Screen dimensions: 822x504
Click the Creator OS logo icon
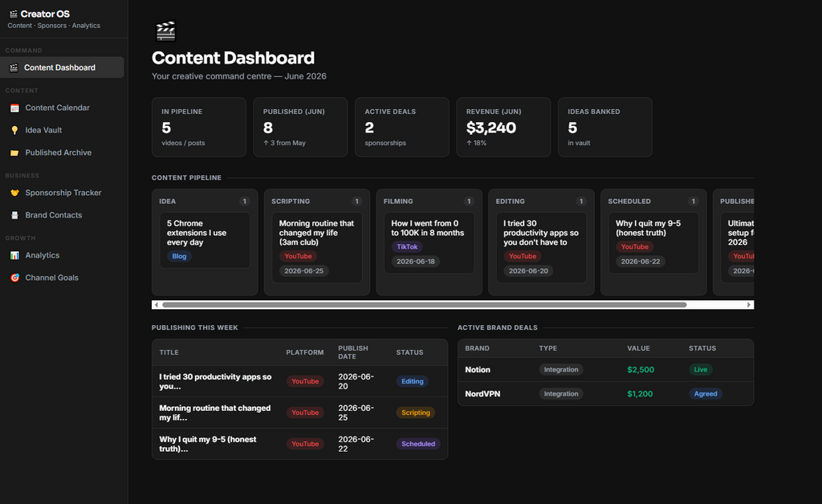(x=13, y=14)
